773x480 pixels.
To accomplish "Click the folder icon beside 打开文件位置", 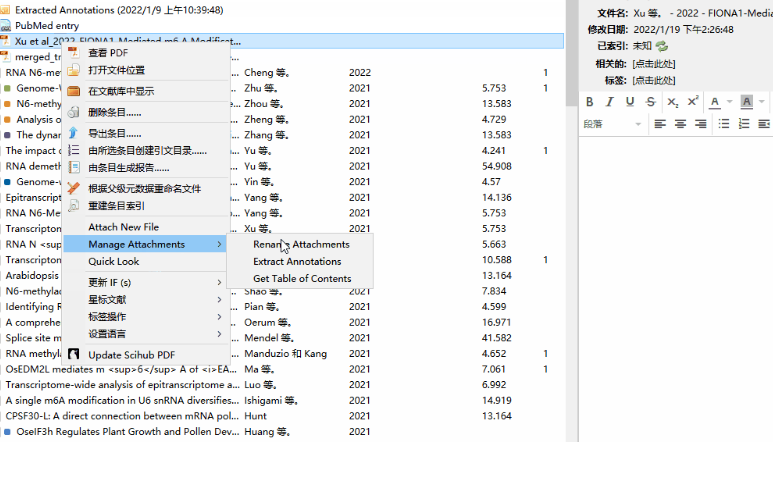I will [73, 70].
